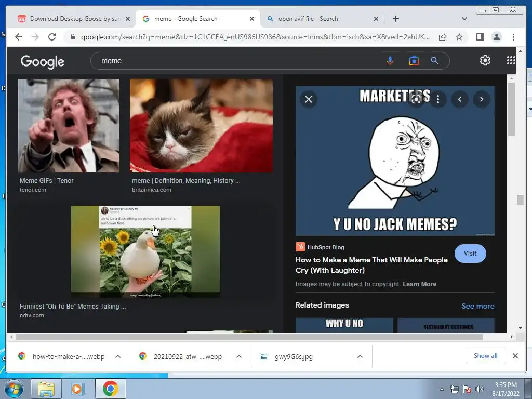
Task: Expand options for 20210922_atw webp download
Action: click(239, 356)
